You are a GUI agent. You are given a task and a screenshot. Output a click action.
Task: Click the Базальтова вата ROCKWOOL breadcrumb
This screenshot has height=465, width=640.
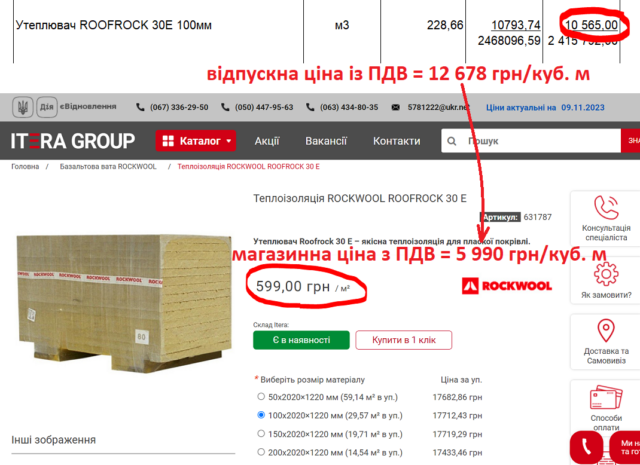[x=108, y=167]
